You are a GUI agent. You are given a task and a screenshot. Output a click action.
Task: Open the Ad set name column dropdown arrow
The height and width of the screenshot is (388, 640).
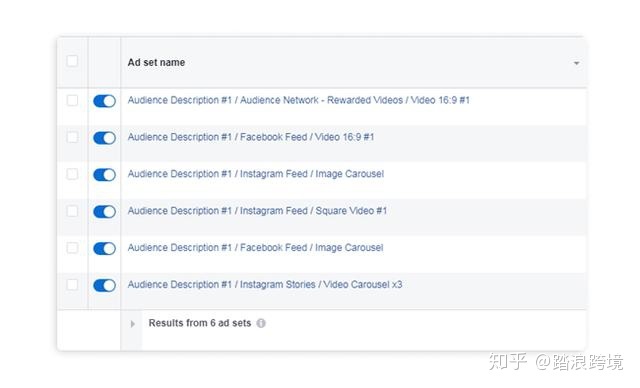pos(576,63)
